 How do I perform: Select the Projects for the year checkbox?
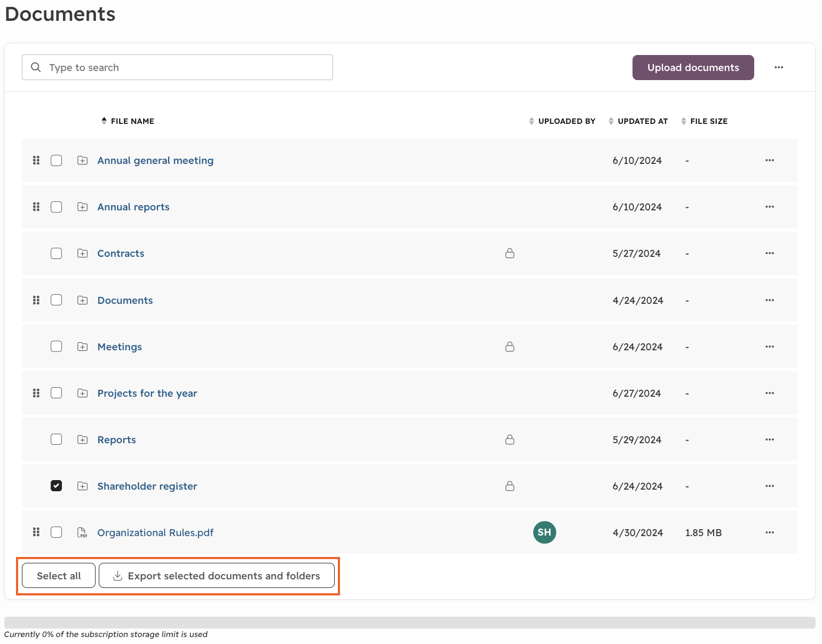click(56, 393)
